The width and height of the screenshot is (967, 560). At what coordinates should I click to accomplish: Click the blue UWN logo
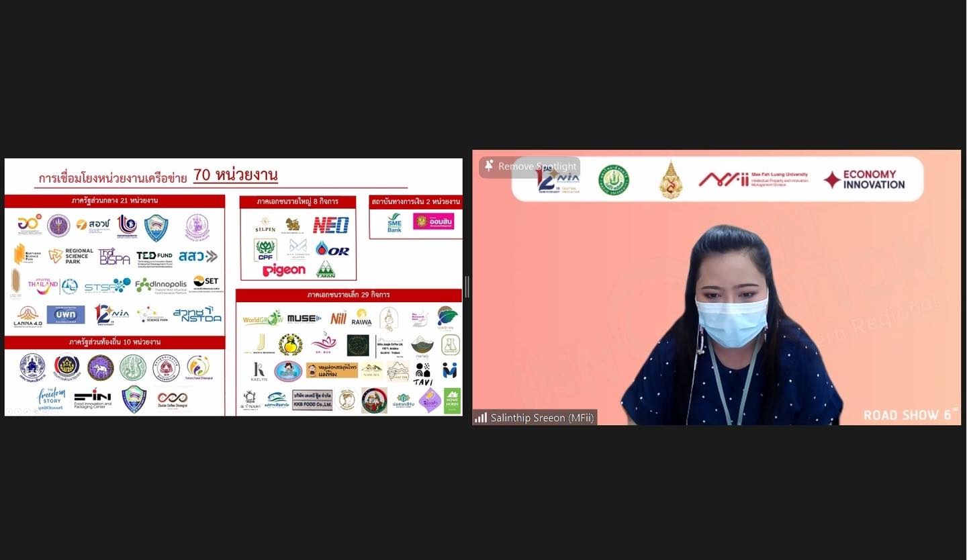(66, 314)
